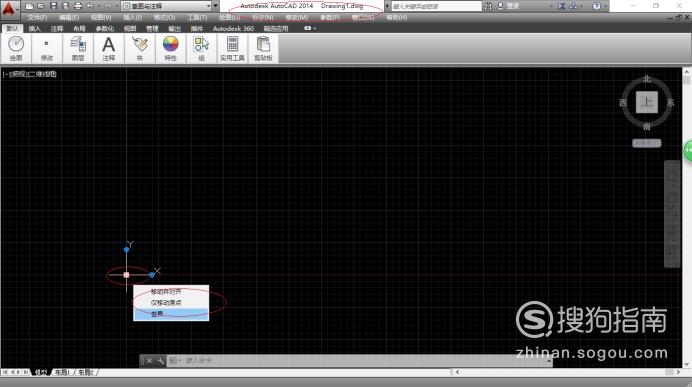The image size is (692, 387).
Task: Open the 工具(T) menu
Action: pyautogui.click(x=197, y=18)
